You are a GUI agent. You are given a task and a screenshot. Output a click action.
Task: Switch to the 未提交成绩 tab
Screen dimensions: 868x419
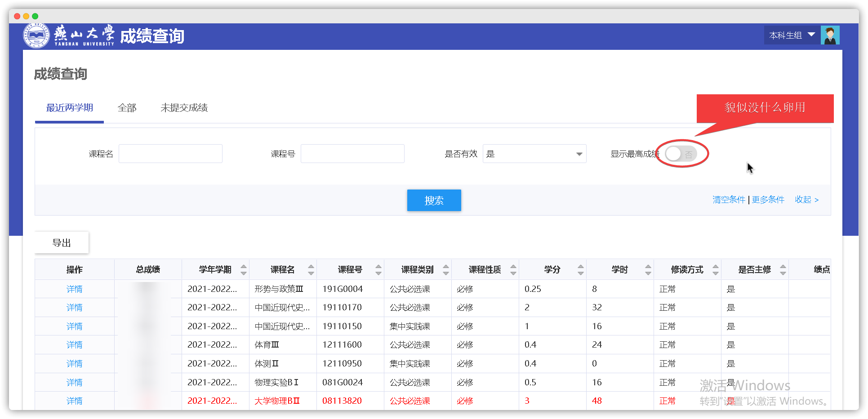184,108
